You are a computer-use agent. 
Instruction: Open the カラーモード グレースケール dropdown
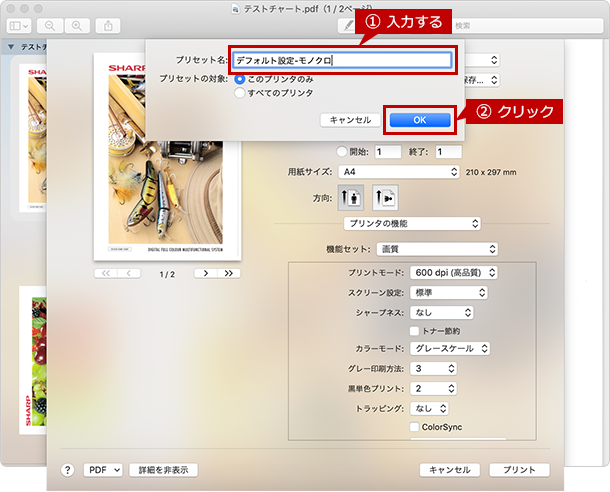(450, 348)
